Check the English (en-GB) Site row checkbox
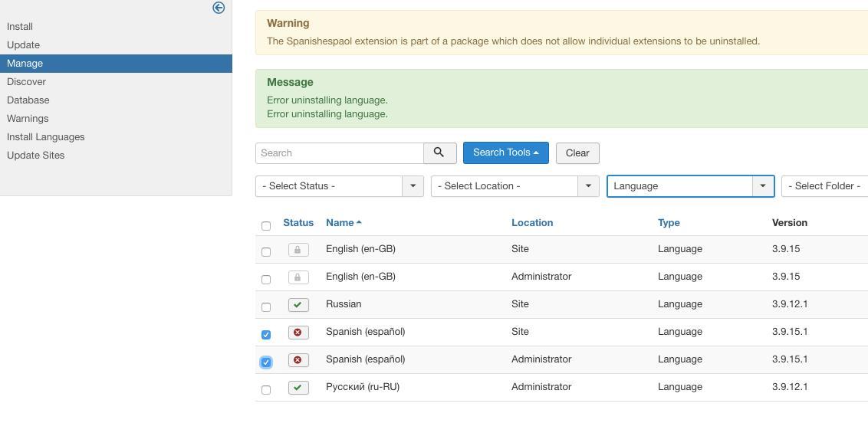The width and height of the screenshot is (868, 423). (266, 252)
